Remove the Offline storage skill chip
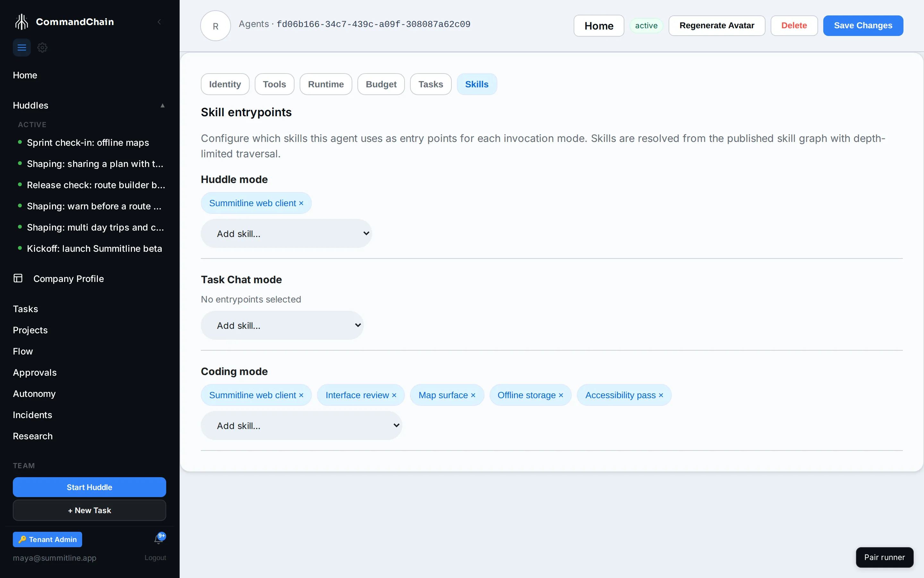Image resolution: width=924 pixels, height=578 pixels. tap(561, 395)
